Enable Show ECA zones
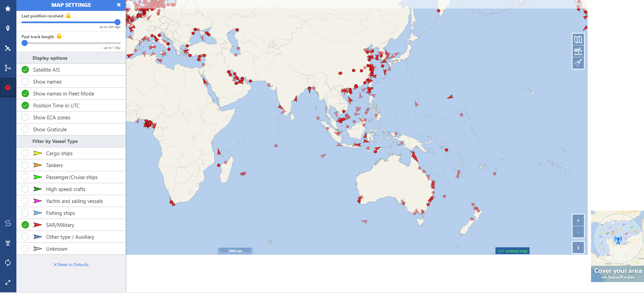Screen dimensions: 644x293 pyautogui.click(x=25, y=117)
